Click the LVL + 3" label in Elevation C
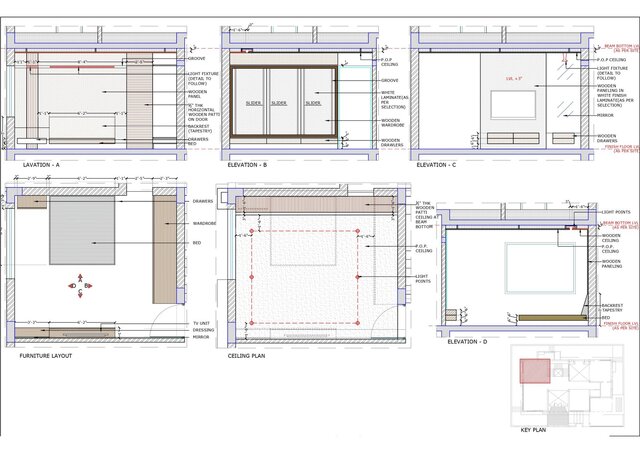 tap(516, 76)
